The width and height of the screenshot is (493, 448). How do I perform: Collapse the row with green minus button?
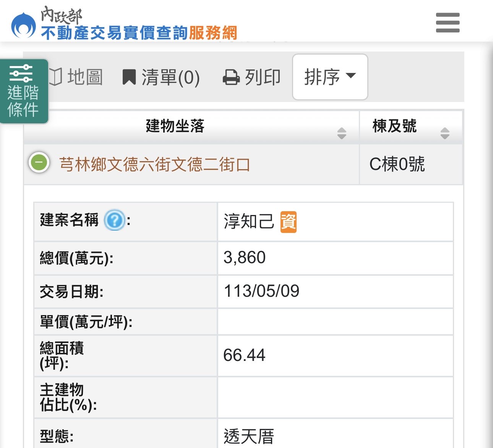[x=39, y=162]
